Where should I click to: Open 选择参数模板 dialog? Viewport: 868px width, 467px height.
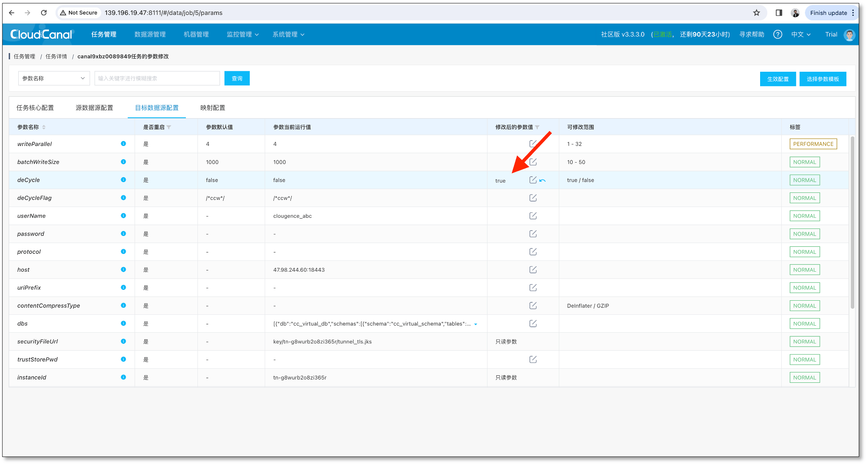coord(823,79)
